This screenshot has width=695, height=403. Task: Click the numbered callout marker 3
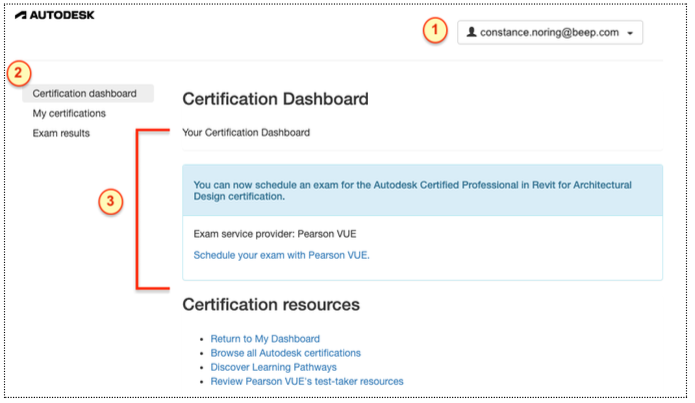[111, 201]
